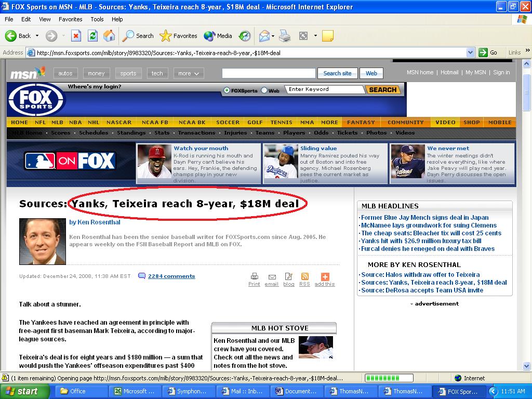Open 'Former Blue Jay Mench signs deal in Japan' headline
532x399 pixels.
[x=425, y=218]
